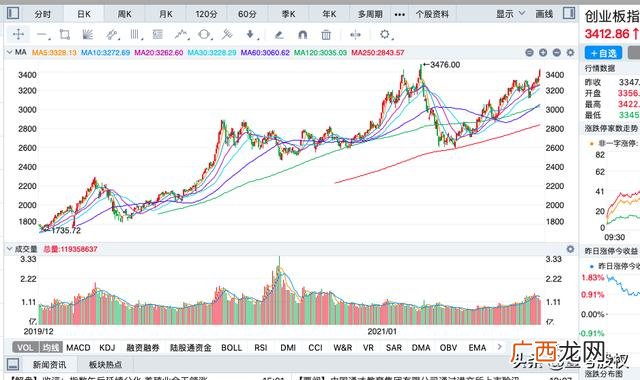This screenshot has height=380, width=640.
Task: Select the 融资融券 margin indicator
Action: click(x=143, y=347)
